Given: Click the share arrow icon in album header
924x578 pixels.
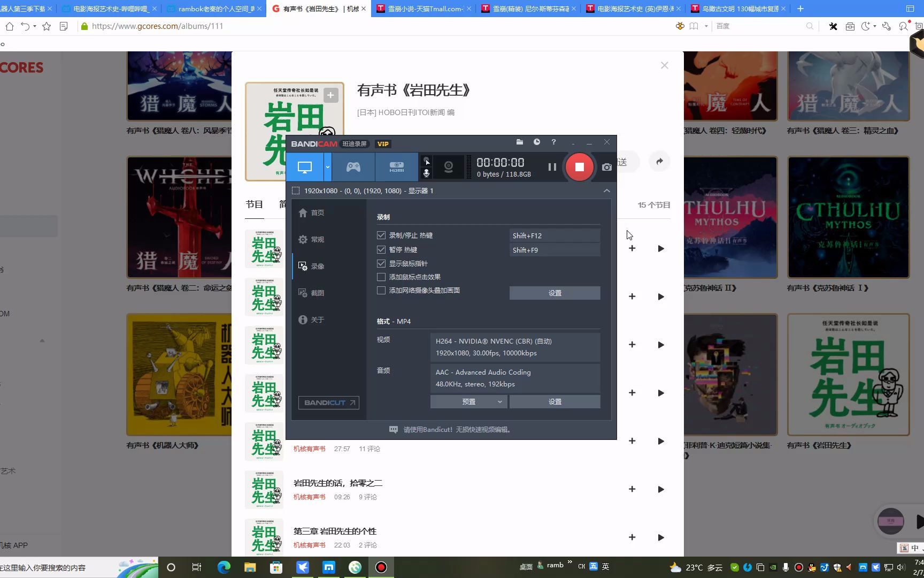Looking at the screenshot, I should click(659, 162).
